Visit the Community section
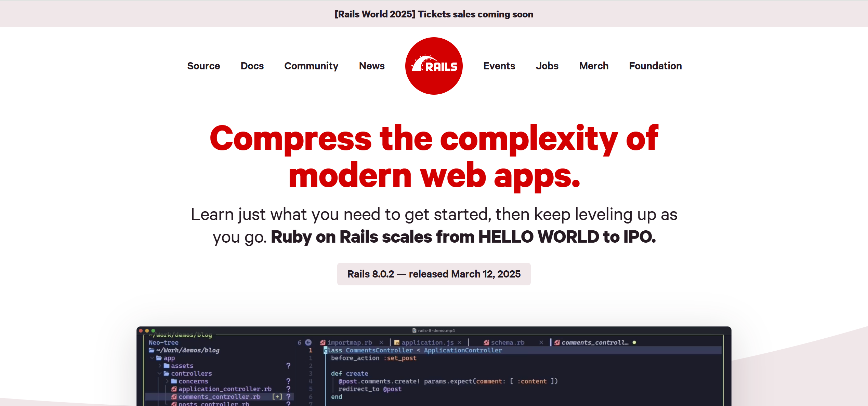Screen dimensions: 868x406 click(x=311, y=66)
